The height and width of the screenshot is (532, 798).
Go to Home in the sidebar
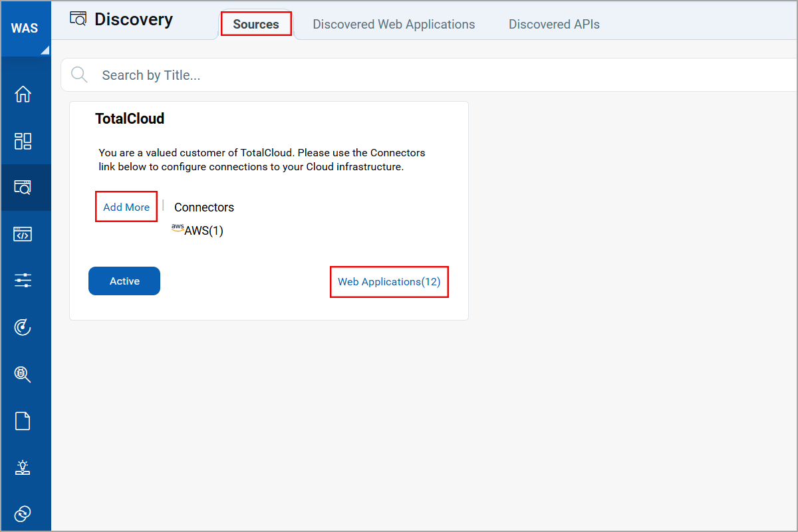[x=23, y=94]
